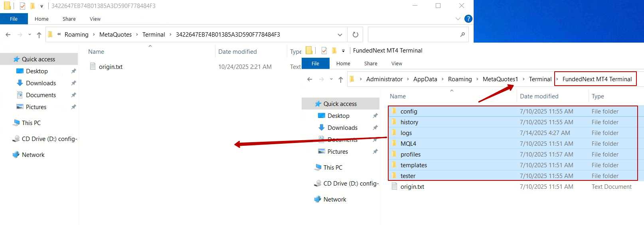Select the templates folder
This screenshot has width=644, height=225.
click(413, 165)
